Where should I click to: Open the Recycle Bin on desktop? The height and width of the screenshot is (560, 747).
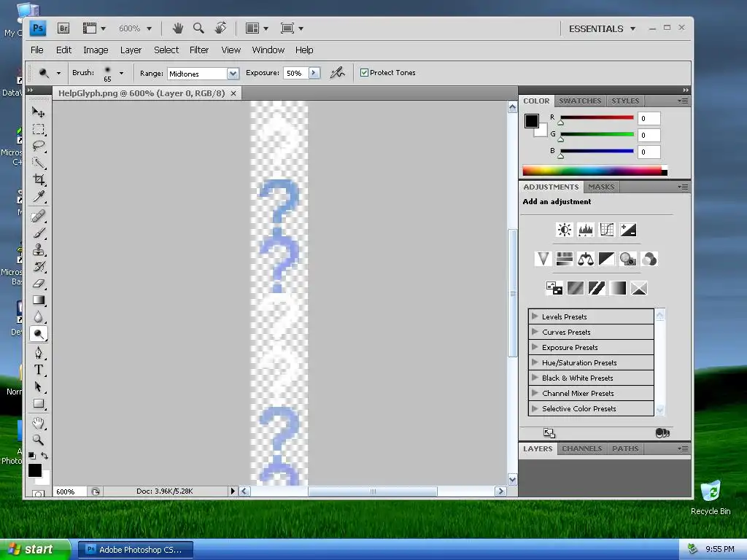point(711,497)
